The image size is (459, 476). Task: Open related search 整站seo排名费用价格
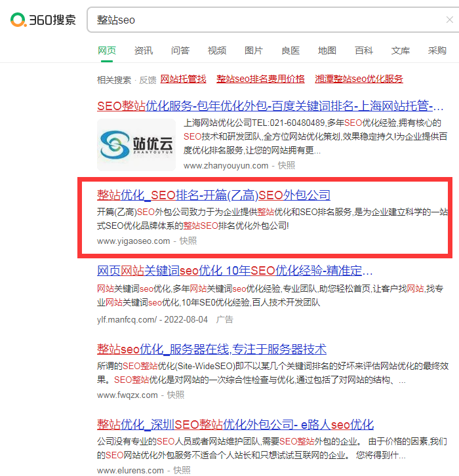click(x=260, y=79)
